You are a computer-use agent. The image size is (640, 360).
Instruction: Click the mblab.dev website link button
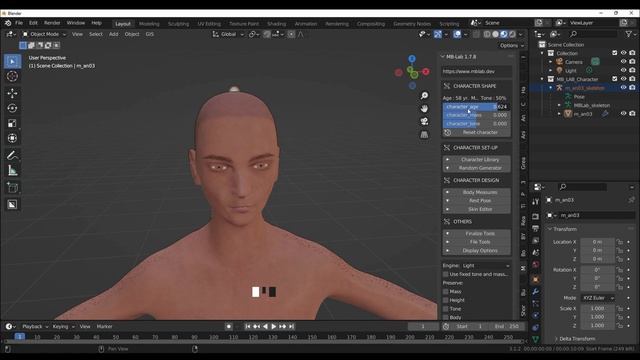pos(476,71)
